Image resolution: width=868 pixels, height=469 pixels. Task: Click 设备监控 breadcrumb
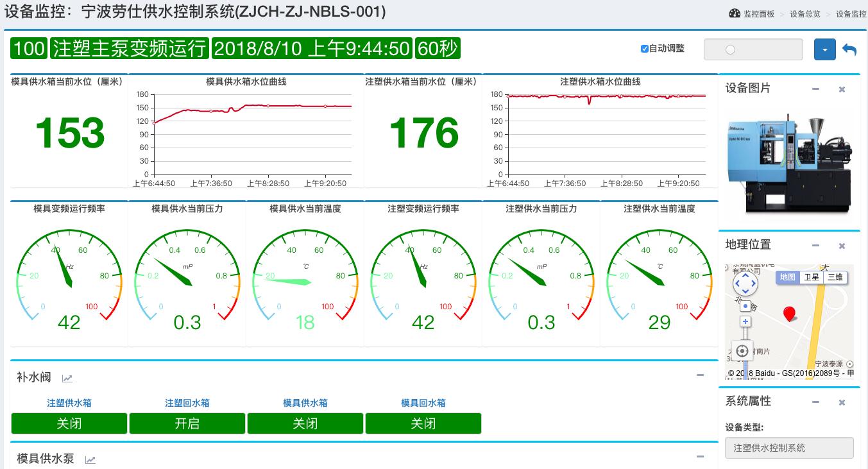point(851,14)
